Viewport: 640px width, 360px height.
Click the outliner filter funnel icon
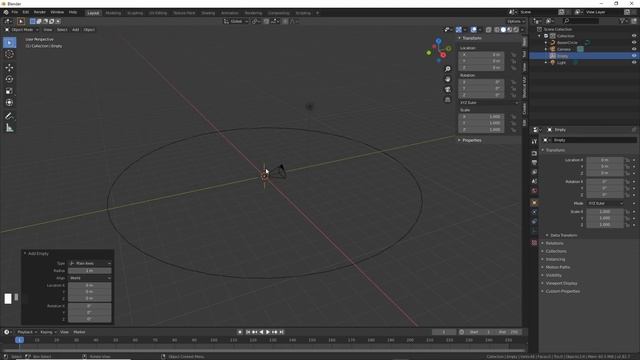(622, 21)
